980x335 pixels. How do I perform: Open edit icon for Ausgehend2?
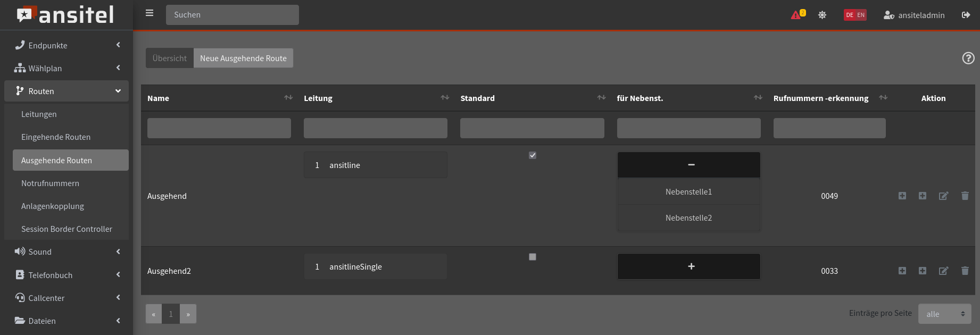[943, 271]
